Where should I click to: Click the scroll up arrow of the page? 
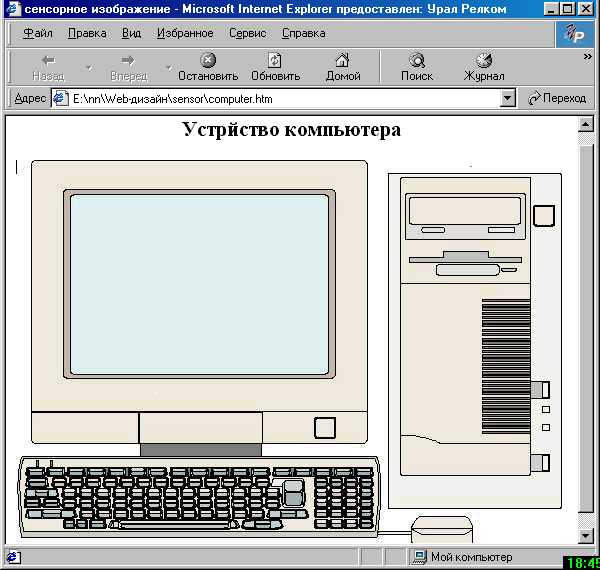[x=586, y=124]
